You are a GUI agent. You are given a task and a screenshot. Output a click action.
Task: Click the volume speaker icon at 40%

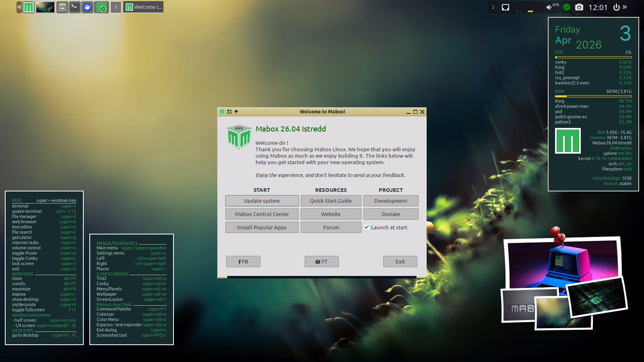[x=549, y=7]
